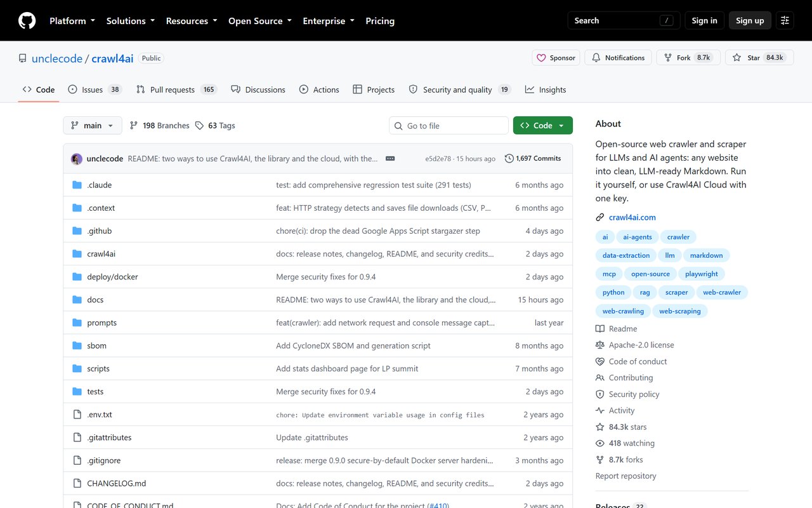This screenshot has height=508, width=812.
Task: Expand the Open Source menu
Action: [260, 21]
